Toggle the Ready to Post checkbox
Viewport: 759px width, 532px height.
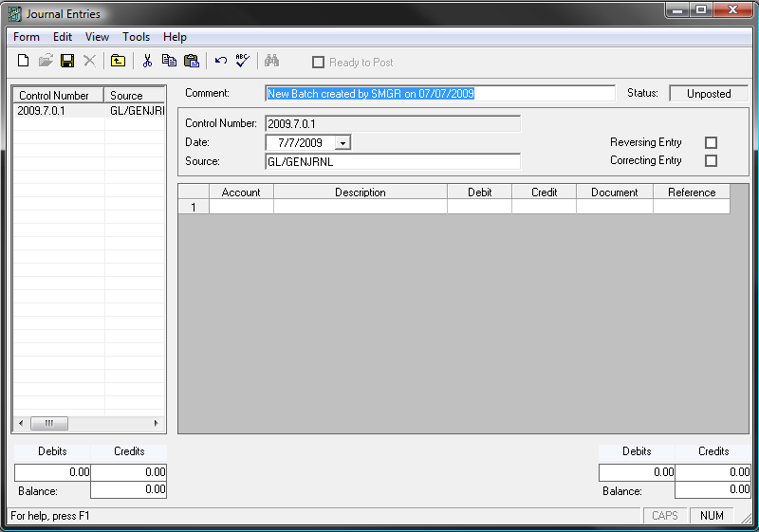point(319,63)
